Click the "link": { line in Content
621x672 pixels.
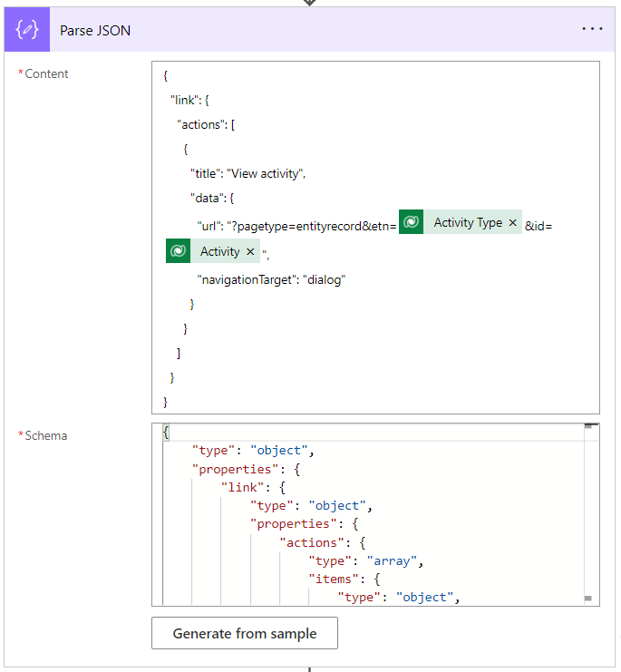coord(189,101)
